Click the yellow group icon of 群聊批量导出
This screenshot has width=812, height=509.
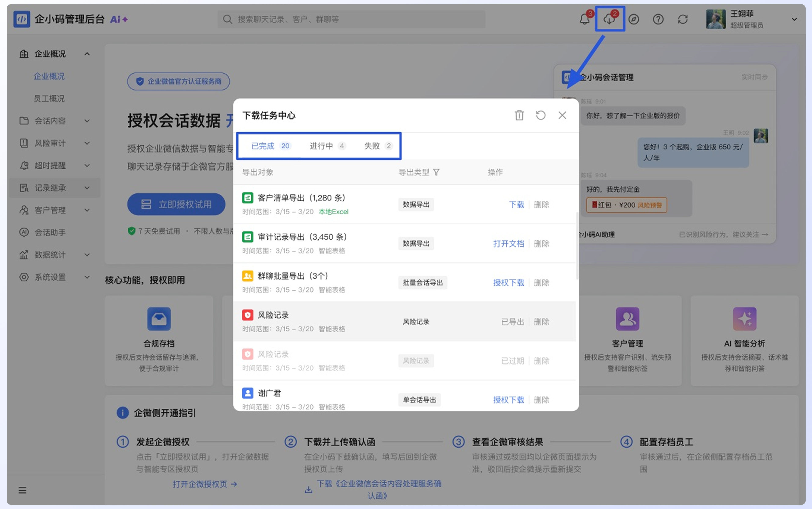coord(248,276)
